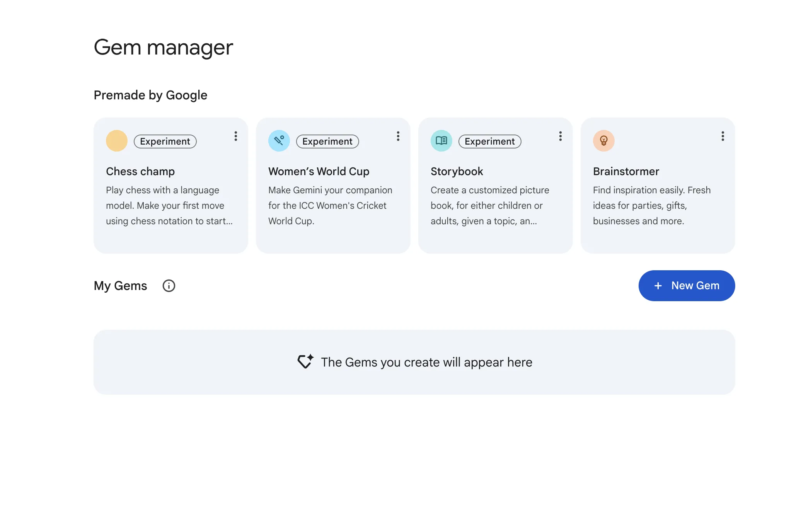The height and width of the screenshot is (532, 794).
Task: Click the Brainstormer lightbulb icon
Action: click(603, 141)
